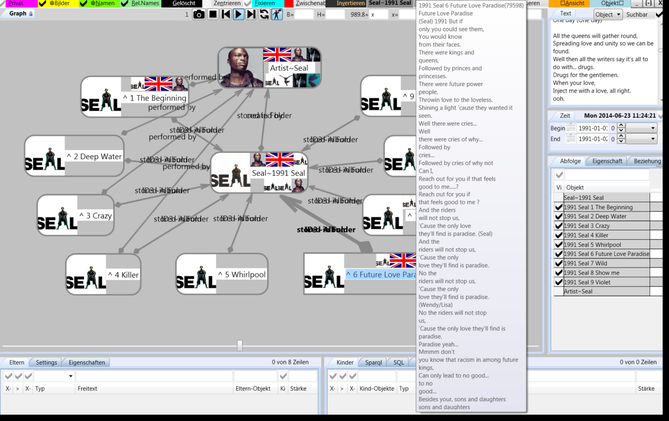Click the Zentrieren button

pyautogui.click(x=227, y=3)
